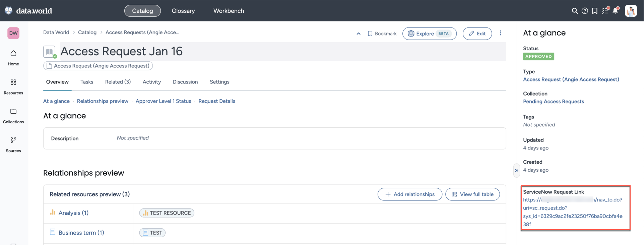Open the ServiceNow request link

pyautogui.click(x=572, y=212)
